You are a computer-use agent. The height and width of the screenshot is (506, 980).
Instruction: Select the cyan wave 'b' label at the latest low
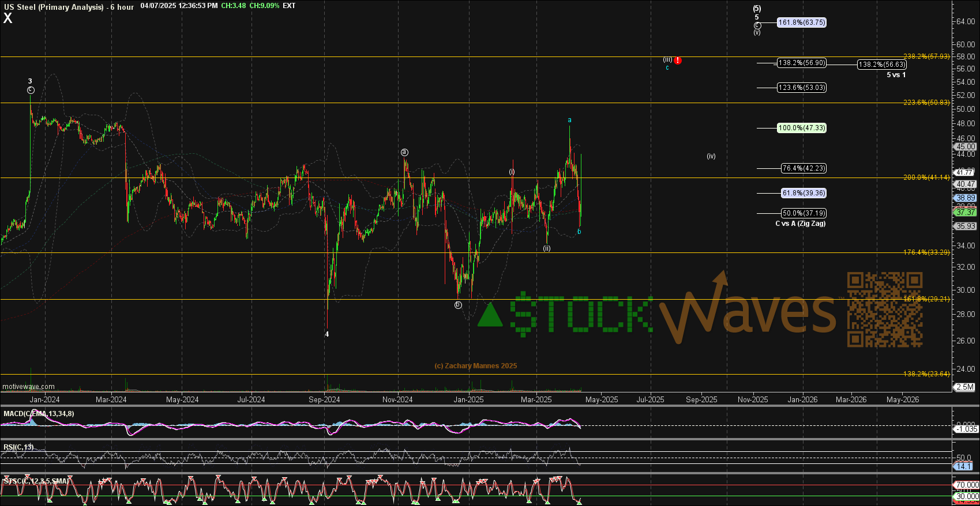point(579,232)
